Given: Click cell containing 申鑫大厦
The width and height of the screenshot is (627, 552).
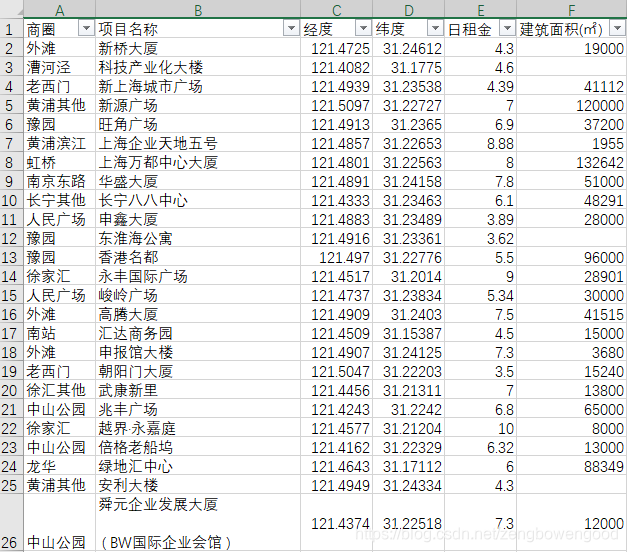Looking at the screenshot, I should pyautogui.click(x=198, y=219).
